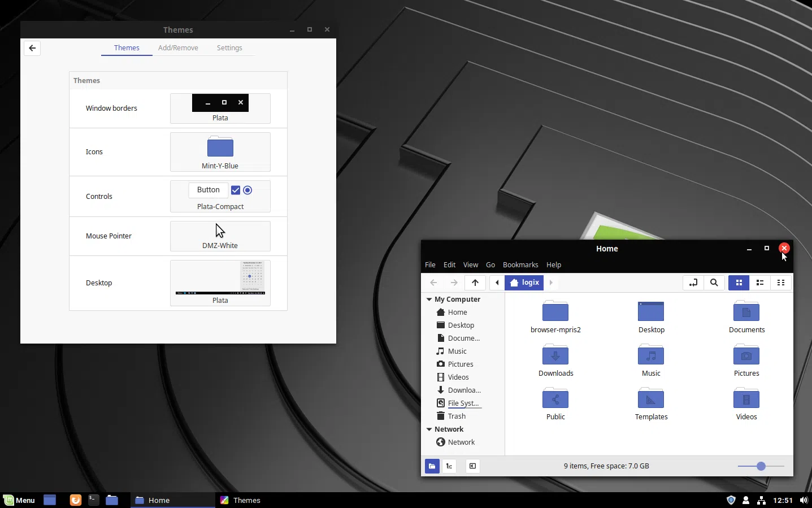Collapse the Network section in the sidebar
Image resolution: width=812 pixels, height=508 pixels.
pyautogui.click(x=429, y=429)
